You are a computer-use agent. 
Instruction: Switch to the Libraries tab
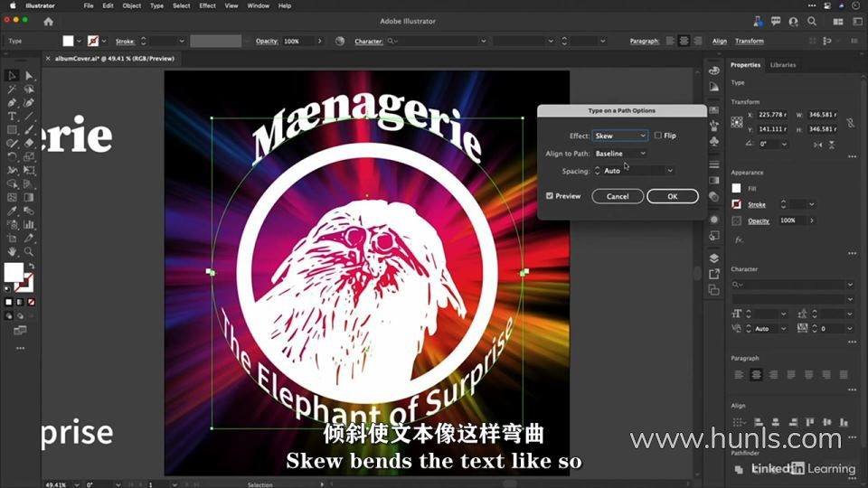tap(783, 65)
